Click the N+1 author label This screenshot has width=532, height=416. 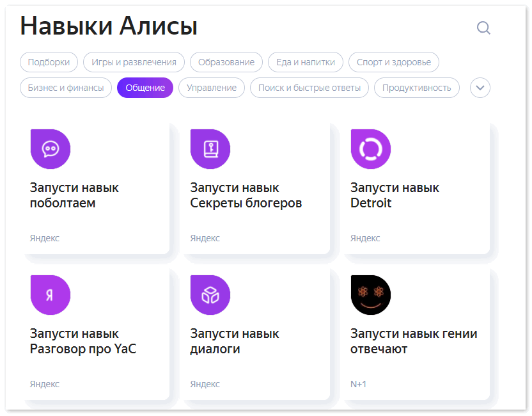(358, 384)
